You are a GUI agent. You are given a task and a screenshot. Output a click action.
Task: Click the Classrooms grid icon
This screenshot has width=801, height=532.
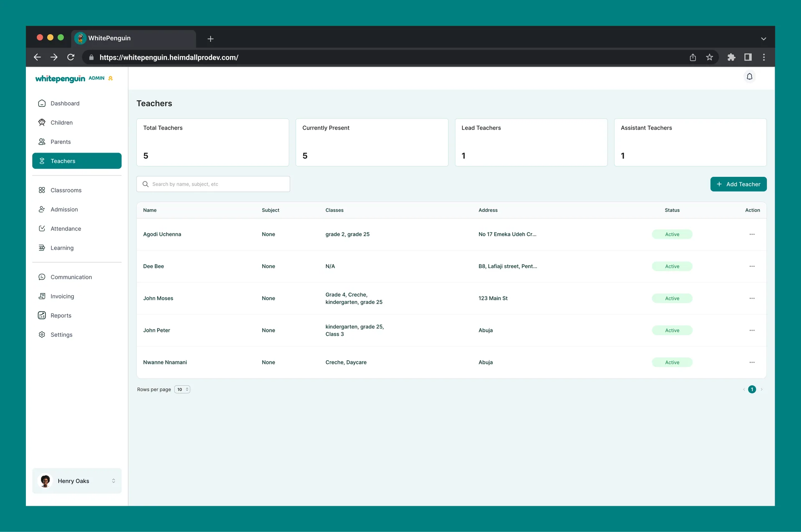tap(42, 190)
